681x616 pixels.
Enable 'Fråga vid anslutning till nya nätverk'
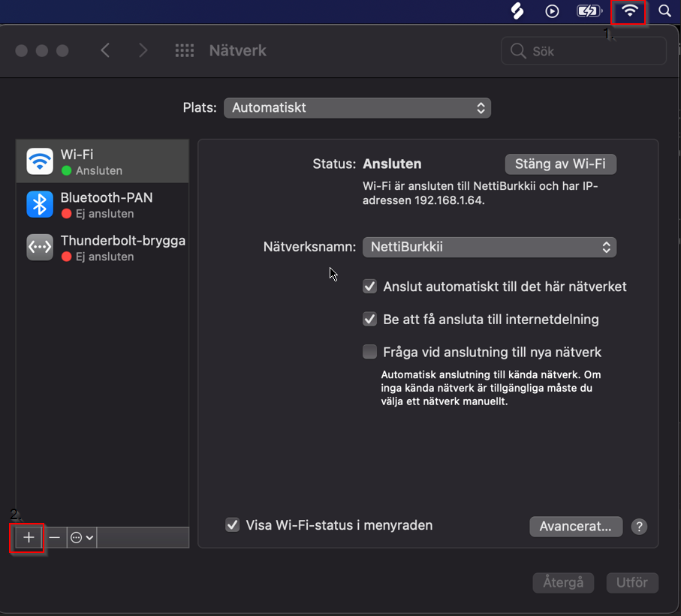click(x=369, y=352)
